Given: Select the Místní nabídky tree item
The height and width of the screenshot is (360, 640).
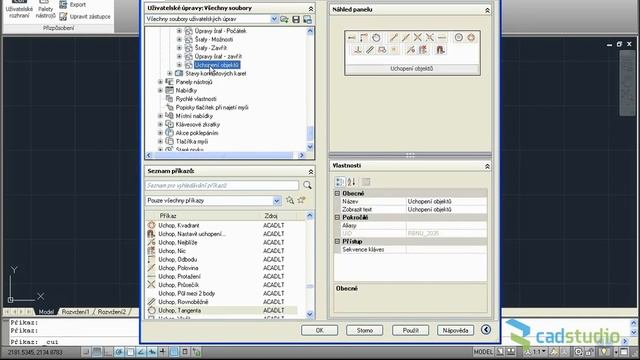Looking at the screenshot, I should click(194, 116).
